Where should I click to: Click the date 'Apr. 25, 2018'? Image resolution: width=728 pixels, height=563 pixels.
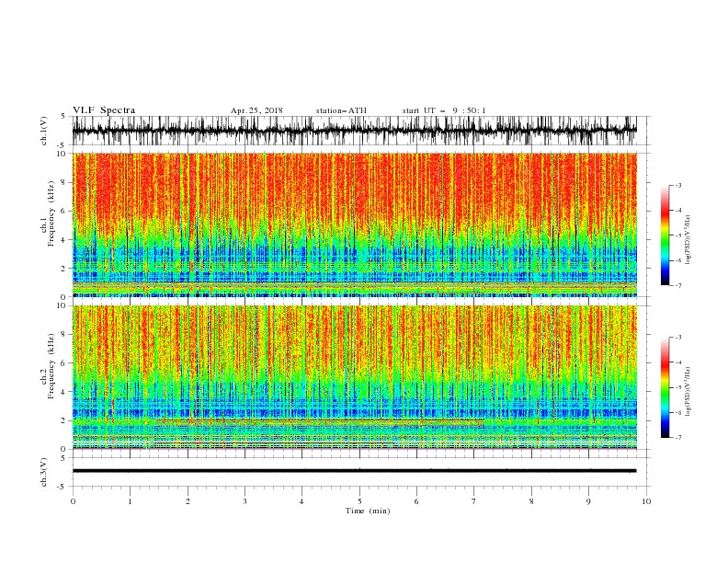point(256,110)
